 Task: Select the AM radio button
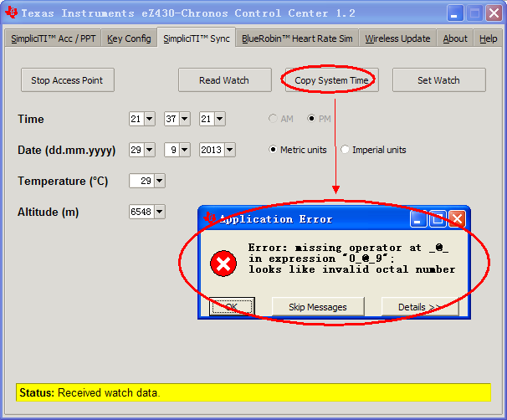[273, 119]
